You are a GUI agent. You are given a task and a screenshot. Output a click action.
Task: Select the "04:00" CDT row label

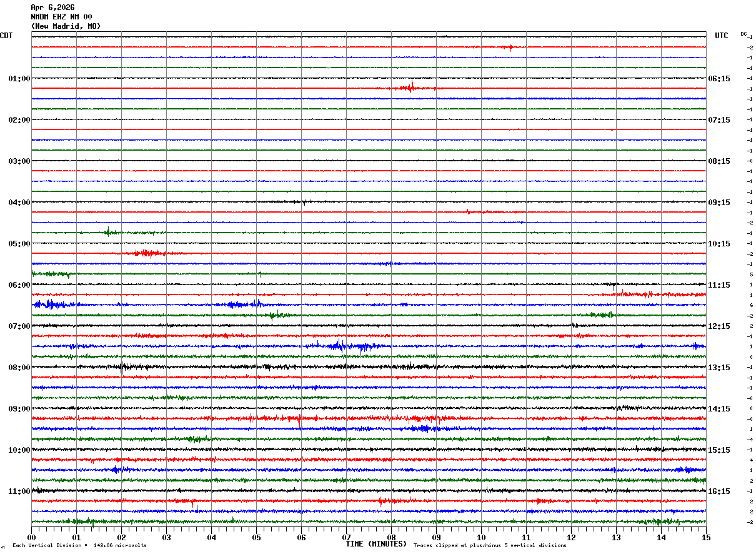coord(19,203)
